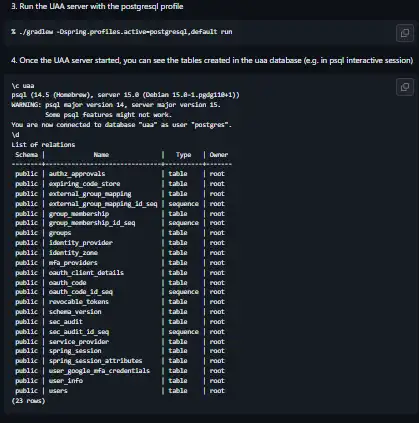Viewport: 419px width, 423px height.
Task: Click the authz_approvals table name
Action: [x=77, y=174]
